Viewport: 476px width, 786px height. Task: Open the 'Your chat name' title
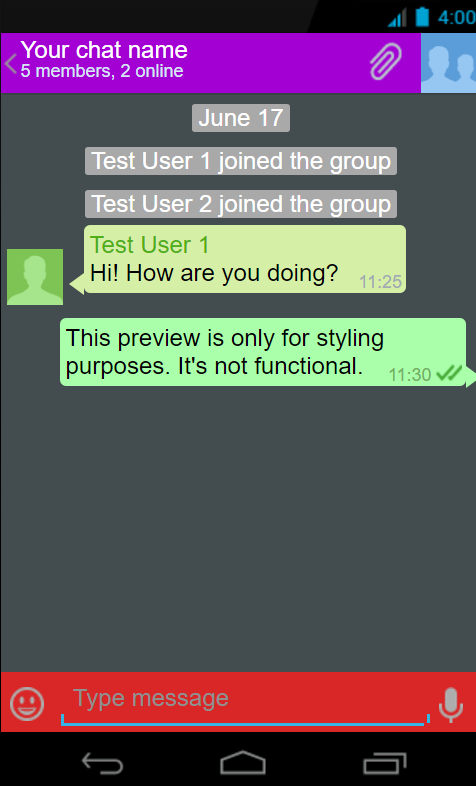pyautogui.click(x=104, y=50)
